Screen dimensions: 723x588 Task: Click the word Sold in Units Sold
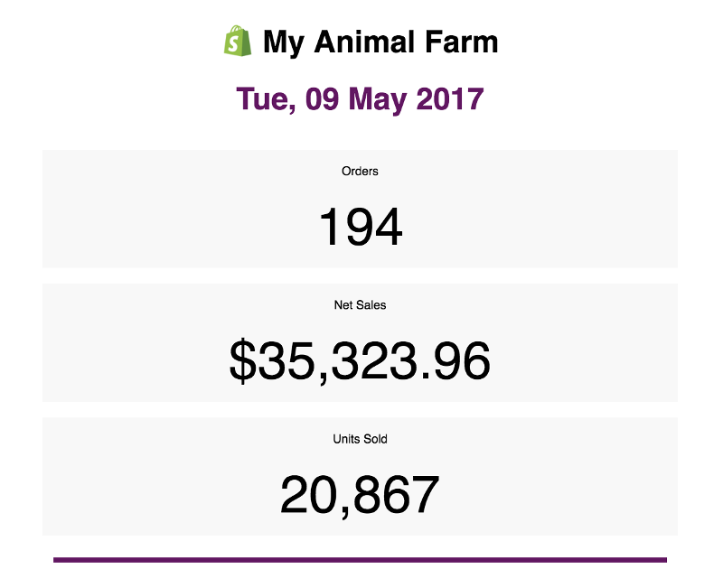[375, 439]
